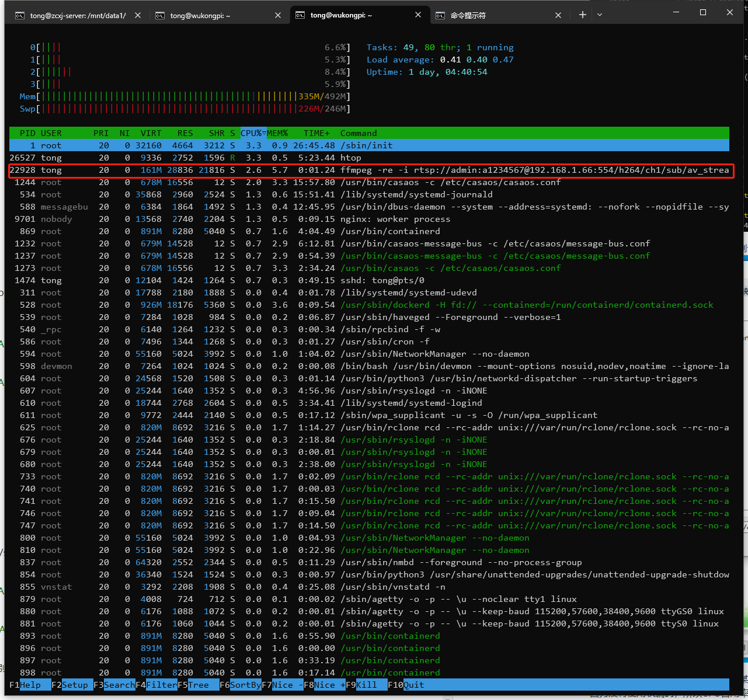Open the new-tab profile dropdown
The image size is (748, 700).
(x=600, y=15)
